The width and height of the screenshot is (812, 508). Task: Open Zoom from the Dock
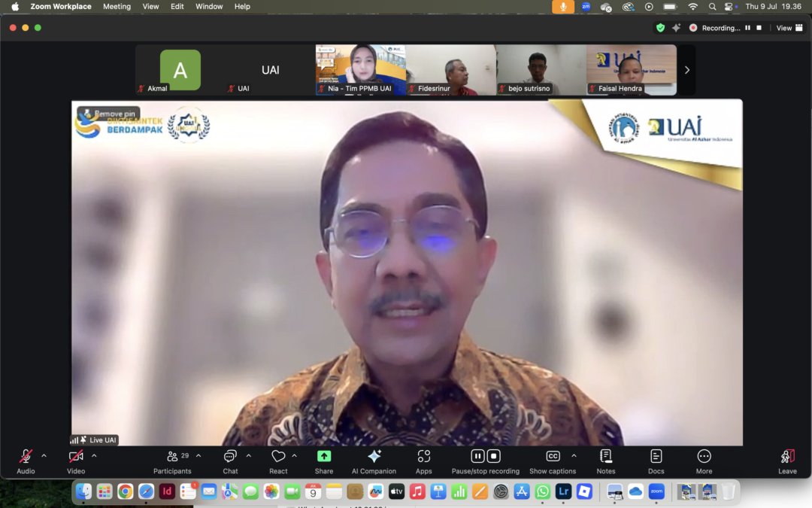[656, 491]
